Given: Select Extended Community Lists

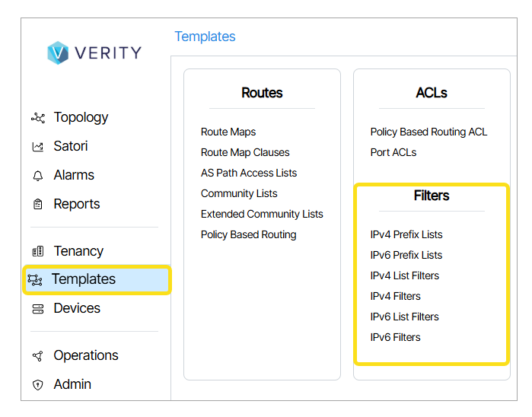Looking at the screenshot, I should (262, 215).
